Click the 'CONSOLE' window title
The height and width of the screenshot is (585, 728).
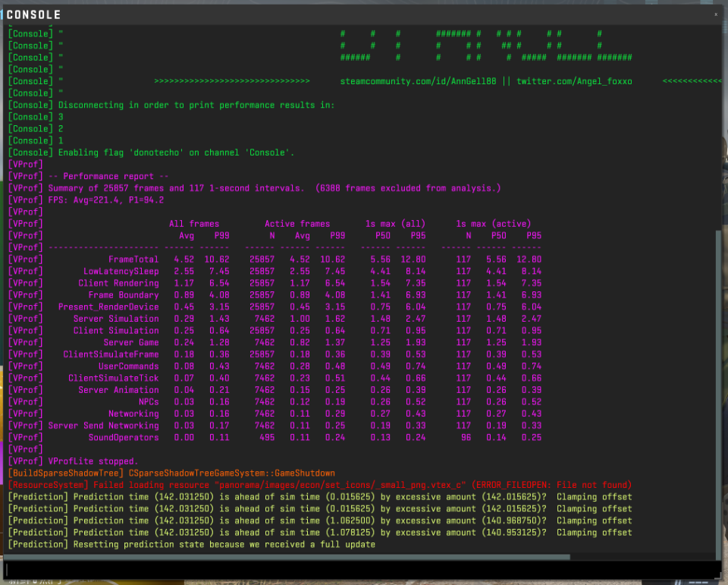coord(33,15)
